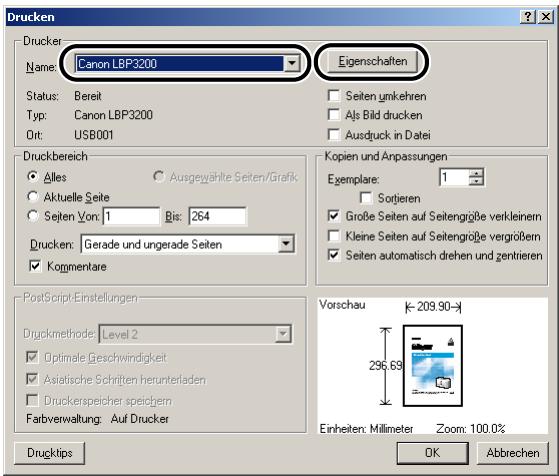Select the Alles radio button
This screenshot has height=476, width=559.
coord(33,177)
